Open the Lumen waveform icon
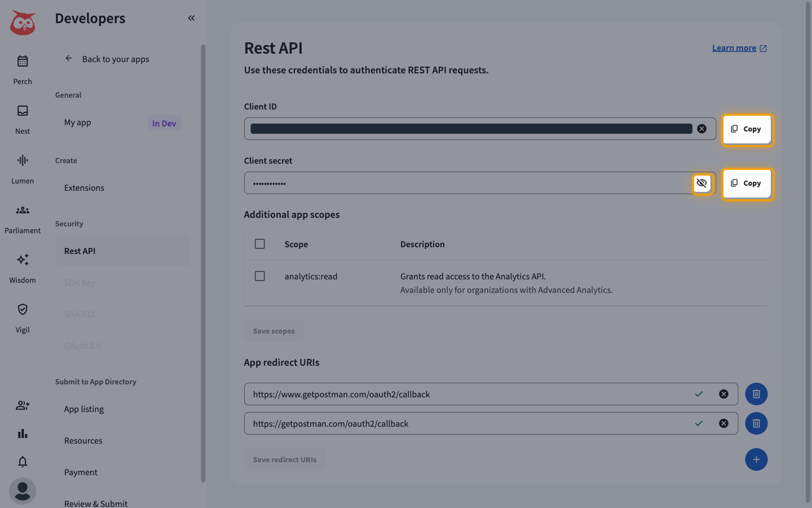Viewport: 812px width, 508px height. click(x=23, y=160)
